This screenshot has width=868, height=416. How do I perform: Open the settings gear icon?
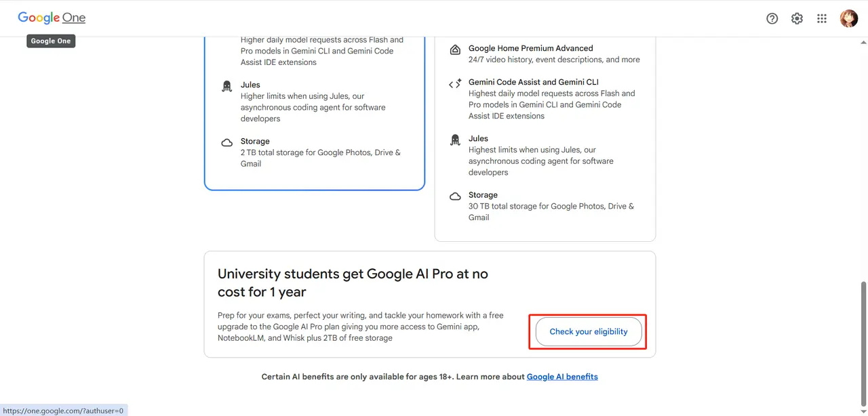[797, 18]
